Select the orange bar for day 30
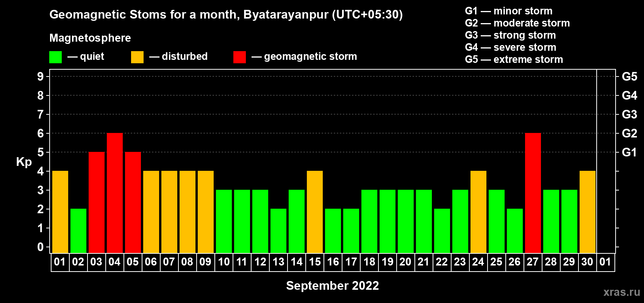Screen dimensions: 644x303 point(588,212)
